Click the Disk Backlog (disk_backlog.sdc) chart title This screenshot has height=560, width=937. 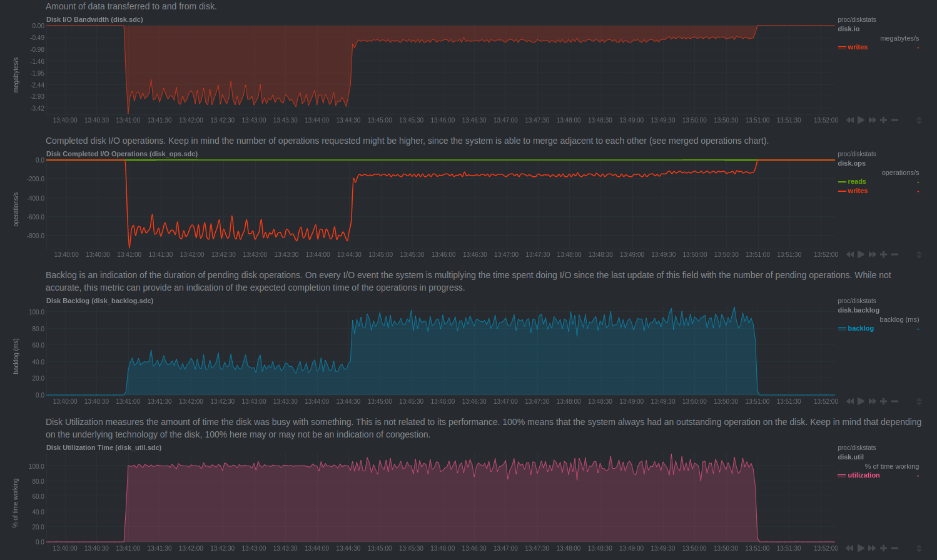[99, 301]
